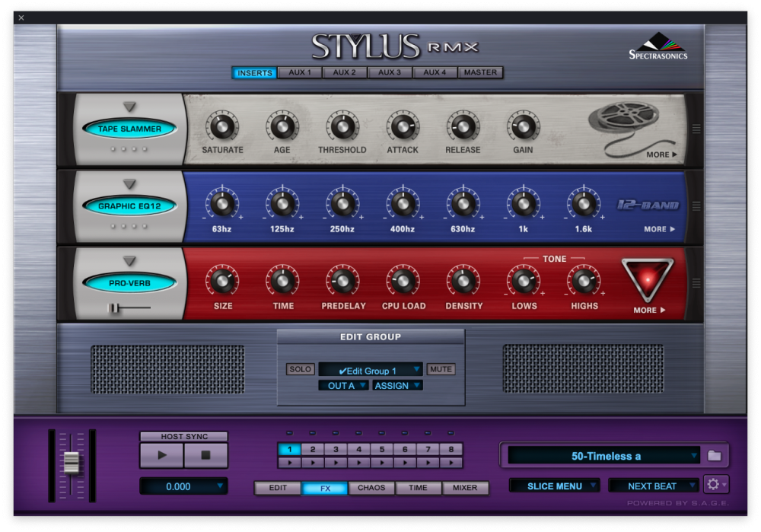This screenshot has width=761, height=532.
Task: Open ASSIGN dropdown
Action: 397,385
